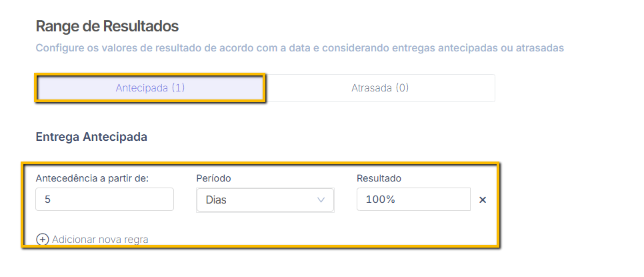Click the Resultado 100% input field
This screenshot has width=644, height=277.
[x=413, y=200]
